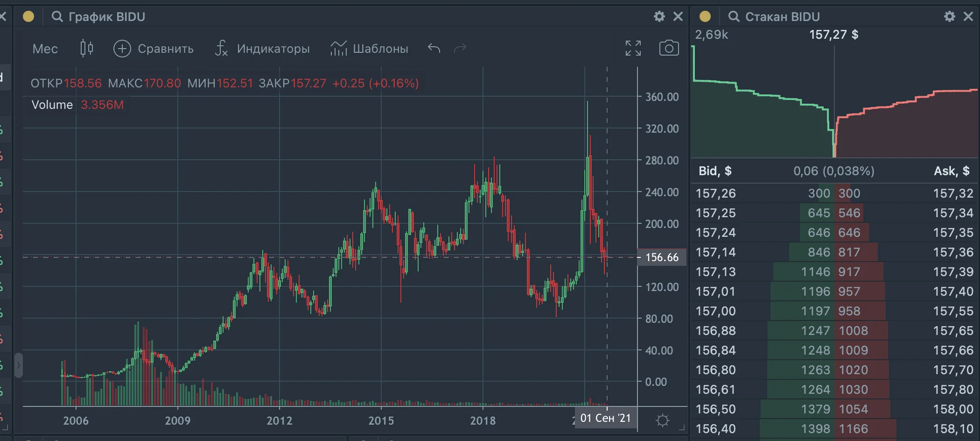The image size is (980, 441).
Task: Select ask price 157,65
Action: coord(953,331)
